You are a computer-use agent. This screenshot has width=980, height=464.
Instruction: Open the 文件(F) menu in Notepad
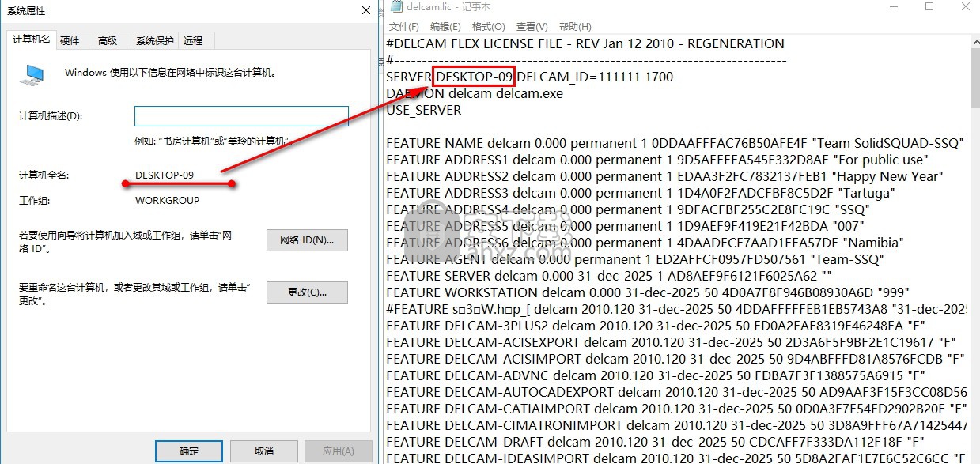tap(404, 27)
